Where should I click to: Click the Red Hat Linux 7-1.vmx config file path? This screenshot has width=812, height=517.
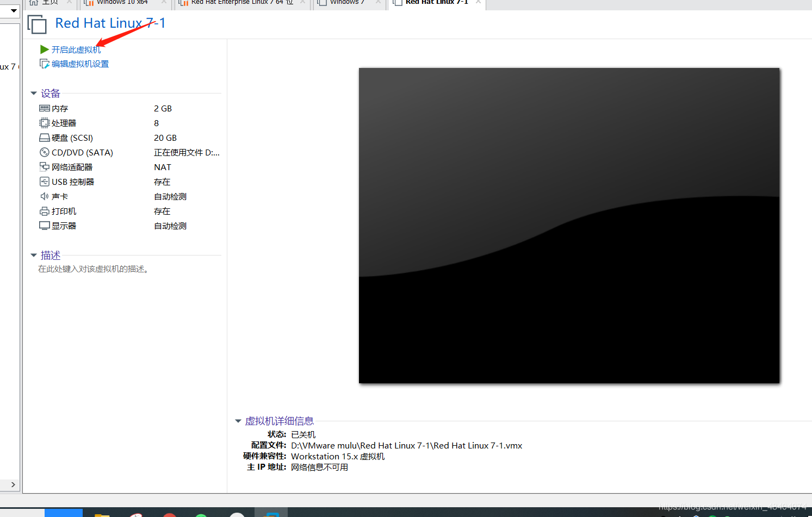(x=406, y=446)
